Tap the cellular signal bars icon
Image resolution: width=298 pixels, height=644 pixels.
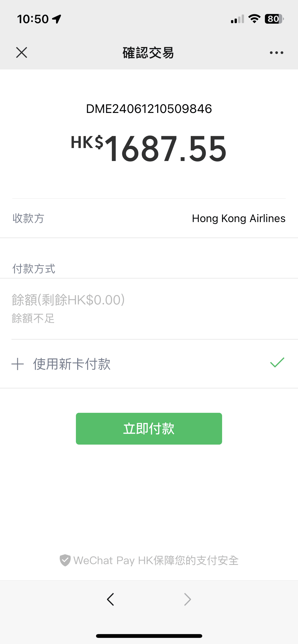pyautogui.click(x=237, y=19)
